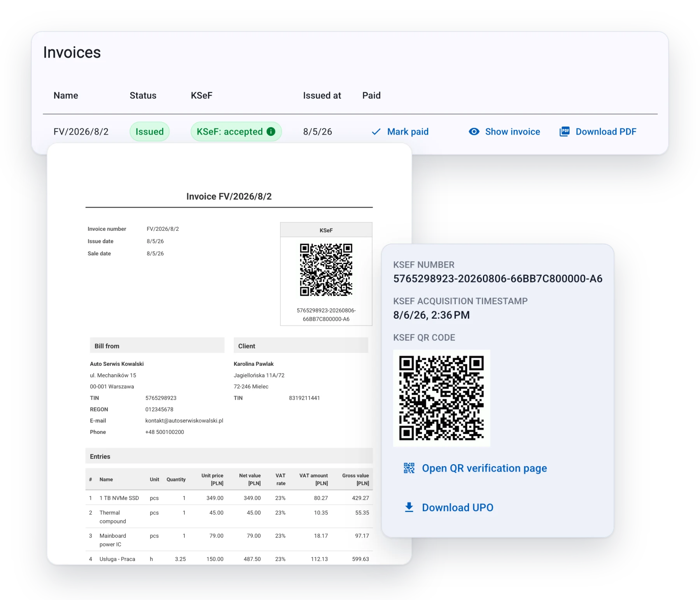Click client name Karolina Pawlak

tap(254, 364)
